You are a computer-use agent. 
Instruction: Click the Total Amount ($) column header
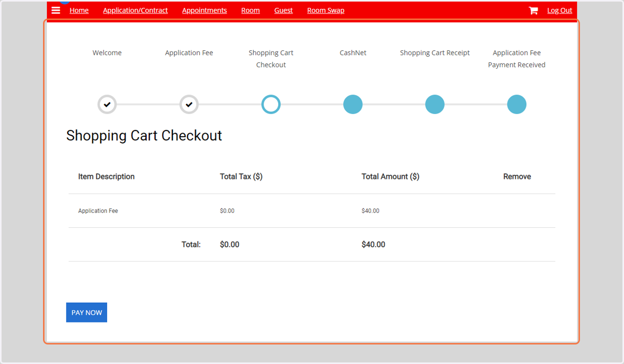coord(391,177)
